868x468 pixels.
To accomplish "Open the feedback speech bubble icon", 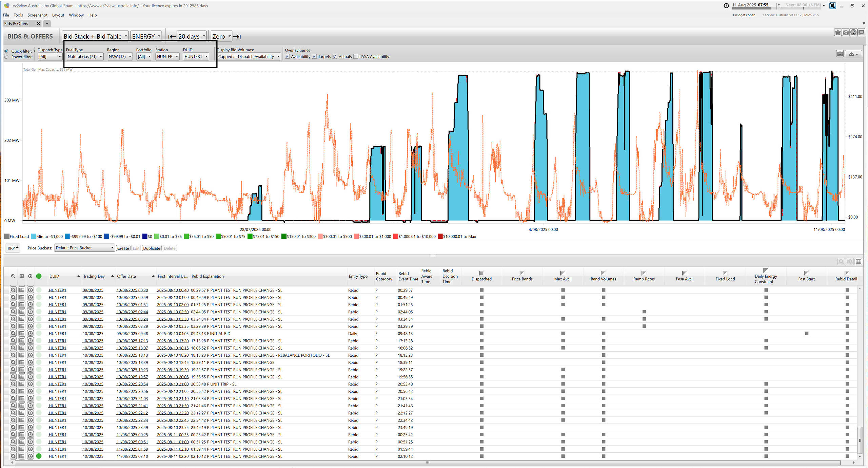I will pos(861,32).
